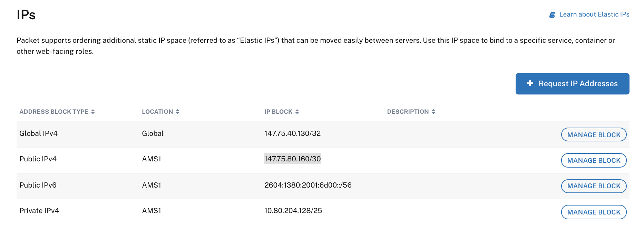The image size is (644, 240).
Task: Click the book icon beside Learn about Elastic IPs
Action: point(552,15)
